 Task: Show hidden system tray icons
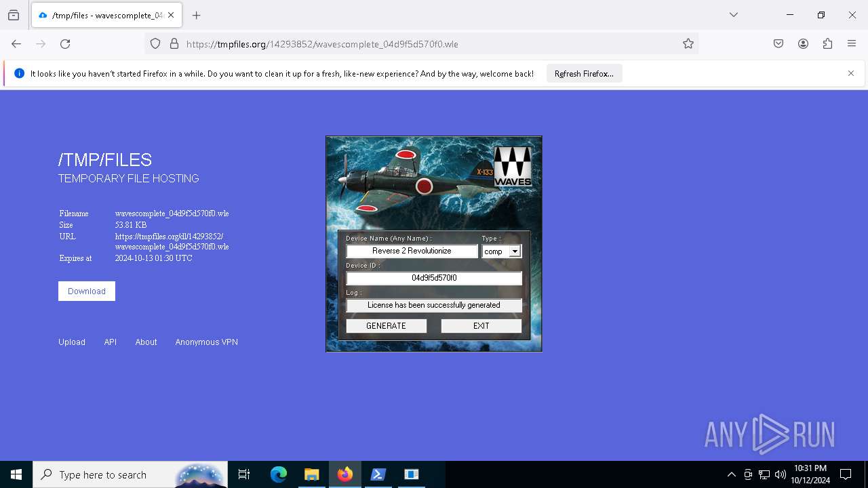click(731, 474)
